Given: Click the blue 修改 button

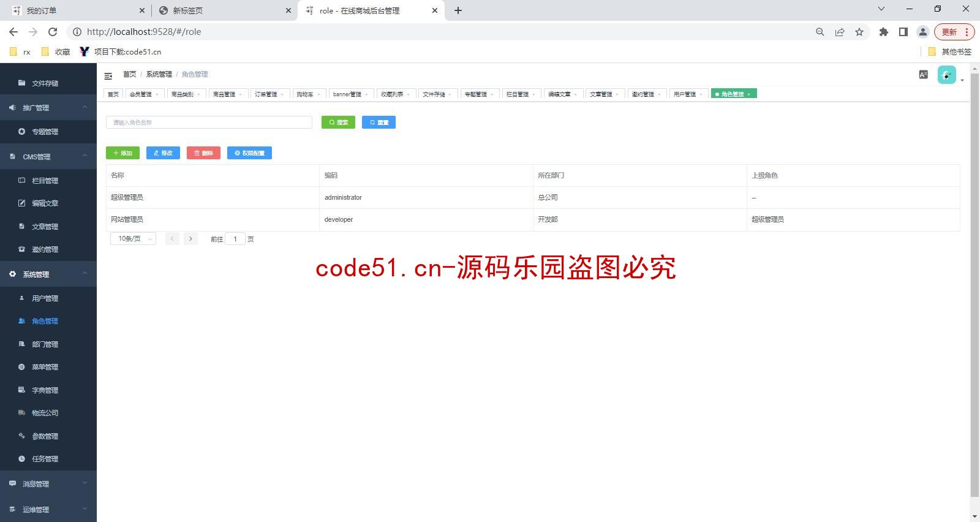Looking at the screenshot, I should coord(163,153).
